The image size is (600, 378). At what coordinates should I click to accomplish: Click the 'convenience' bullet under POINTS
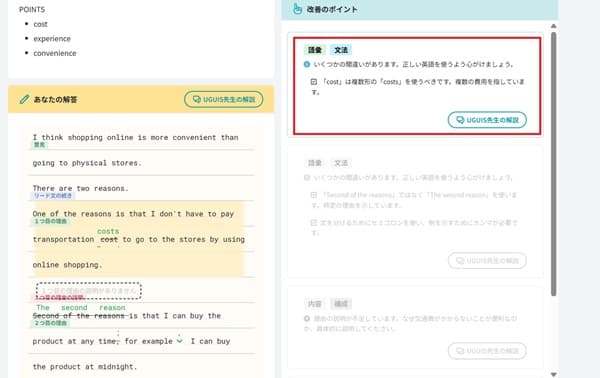point(55,53)
